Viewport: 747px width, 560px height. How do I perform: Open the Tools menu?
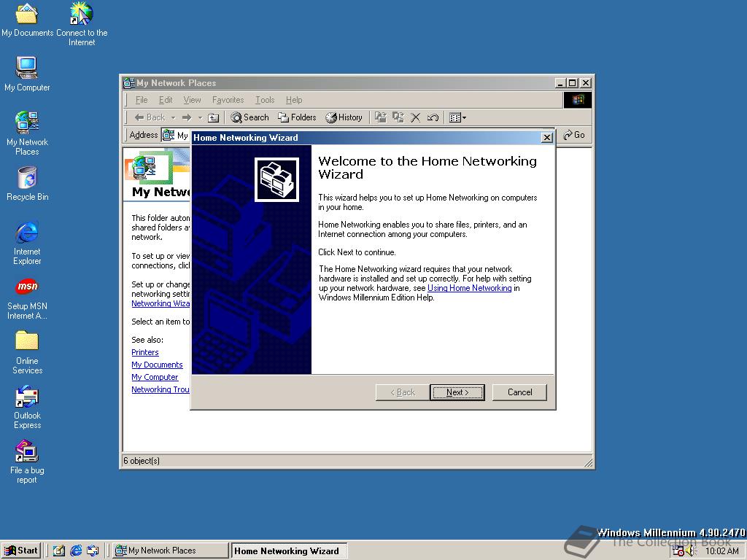pyautogui.click(x=265, y=100)
